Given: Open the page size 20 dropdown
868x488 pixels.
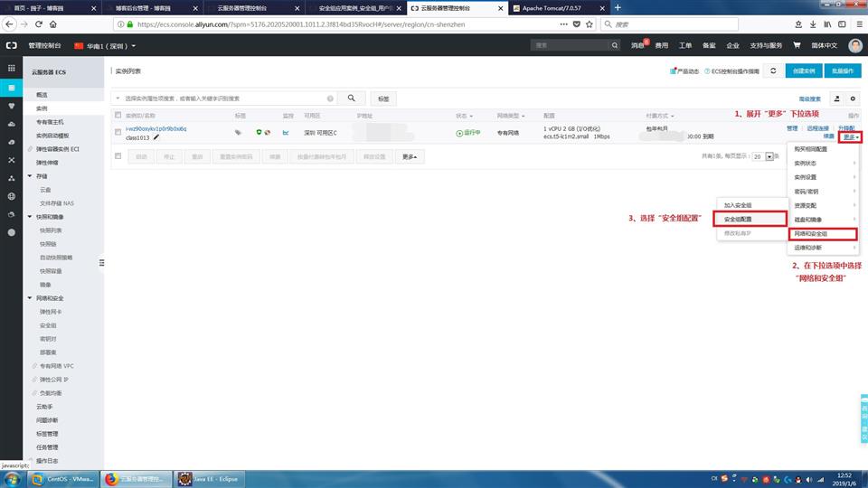Looking at the screenshot, I should (763, 156).
